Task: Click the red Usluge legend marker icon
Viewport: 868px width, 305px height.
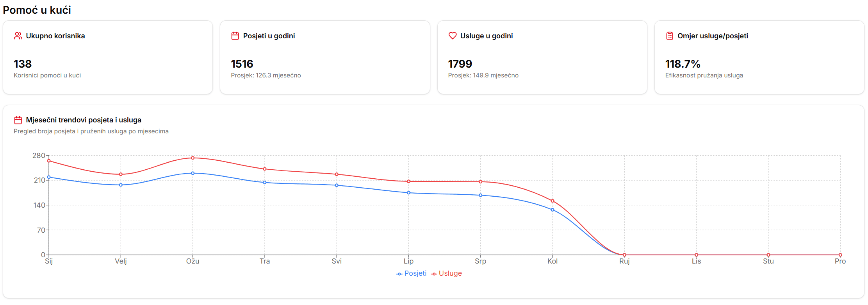Action: (x=434, y=274)
